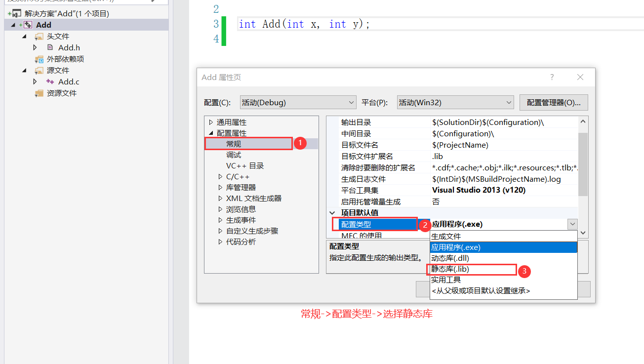
Task: Expand the Add.c node
Action: coord(35,81)
